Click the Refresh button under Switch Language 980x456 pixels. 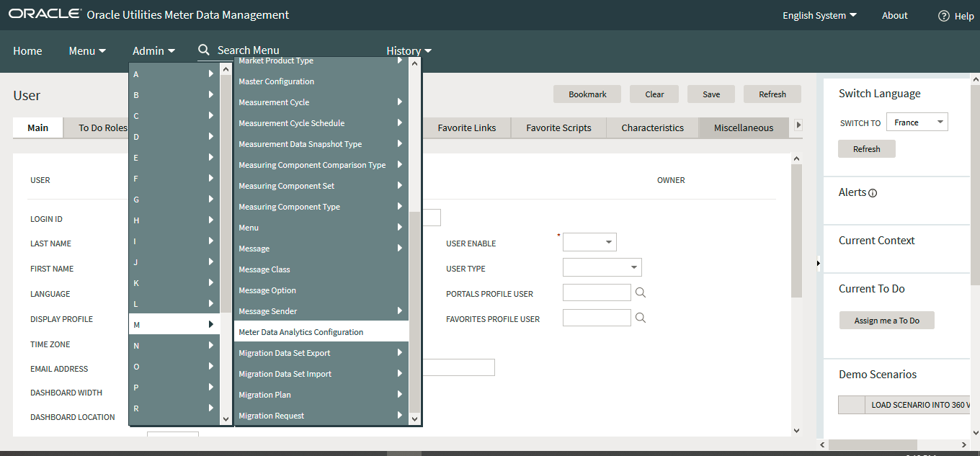[866, 148]
